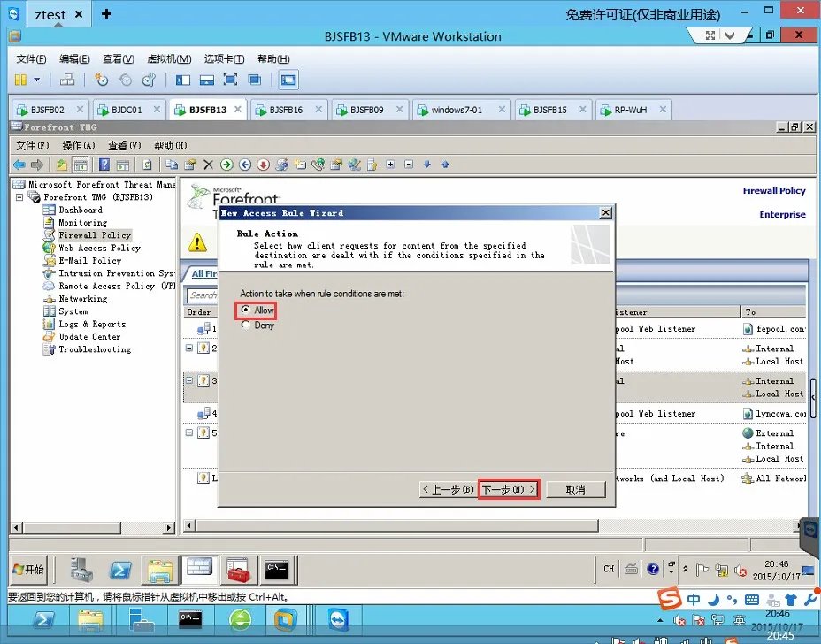Screen dimensions: 821x644
Task: Click the move rule down arrow icon
Action: (x=427, y=165)
